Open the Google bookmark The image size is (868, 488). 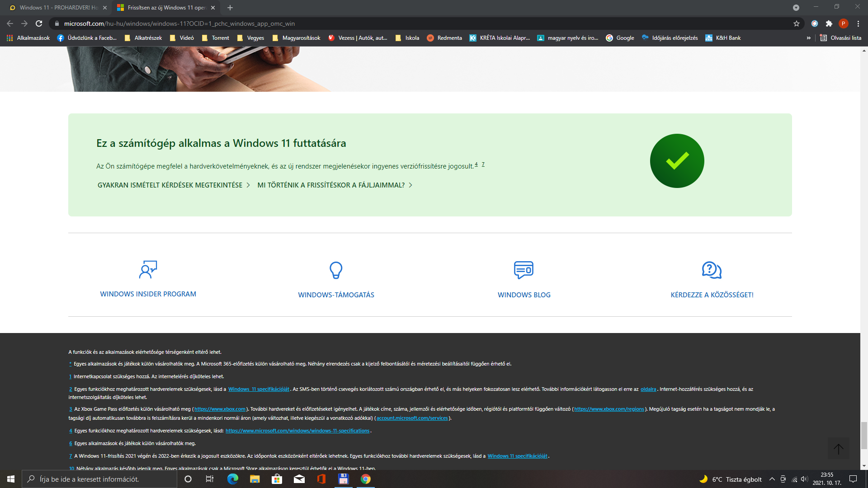pos(620,38)
